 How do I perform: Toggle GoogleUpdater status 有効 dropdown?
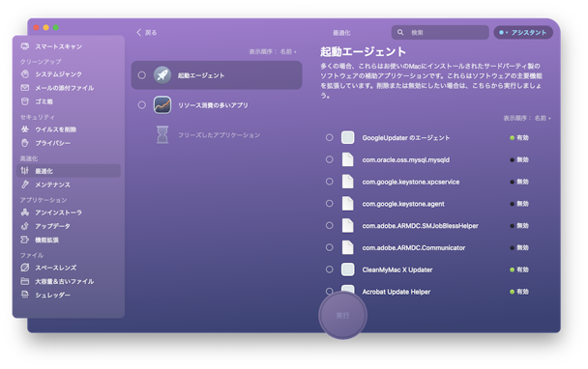click(x=519, y=137)
